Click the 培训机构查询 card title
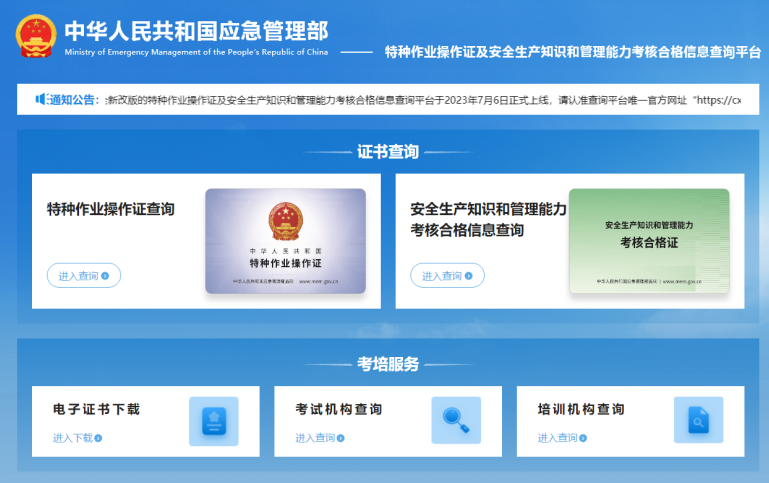769x483 pixels. click(x=581, y=409)
